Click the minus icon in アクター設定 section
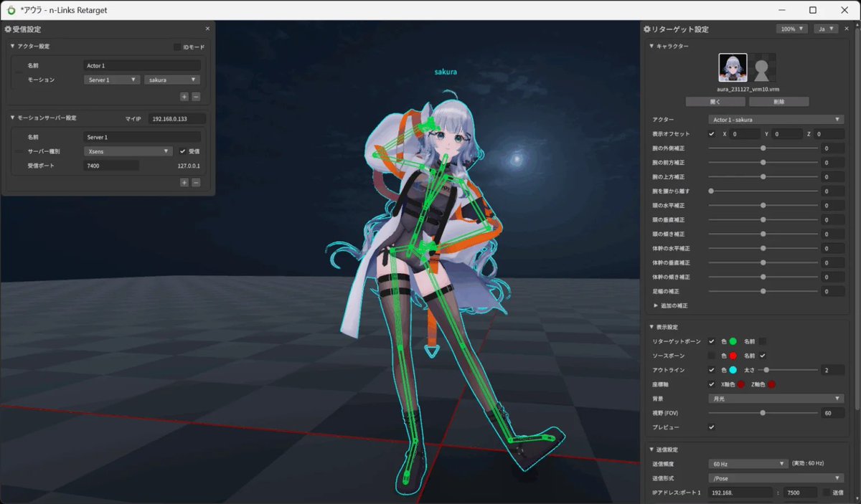This screenshot has height=504, width=861. 195,96
